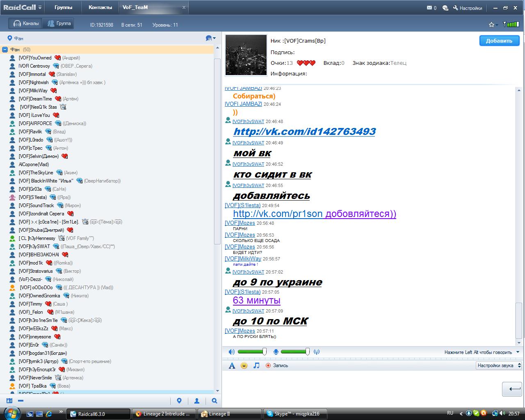This screenshot has width=525, height=420.
Task: Show the Группа view
Action: [59, 23]
